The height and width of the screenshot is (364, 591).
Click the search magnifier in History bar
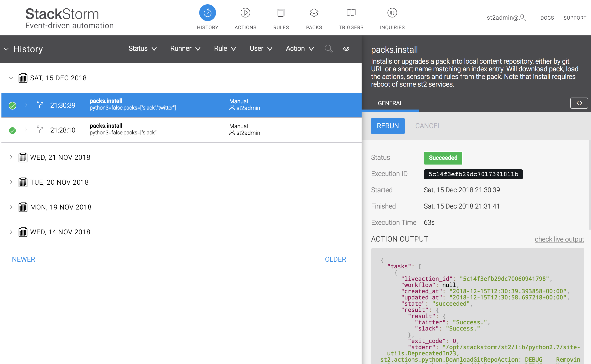pyautogui.click(x=328, y=49)
